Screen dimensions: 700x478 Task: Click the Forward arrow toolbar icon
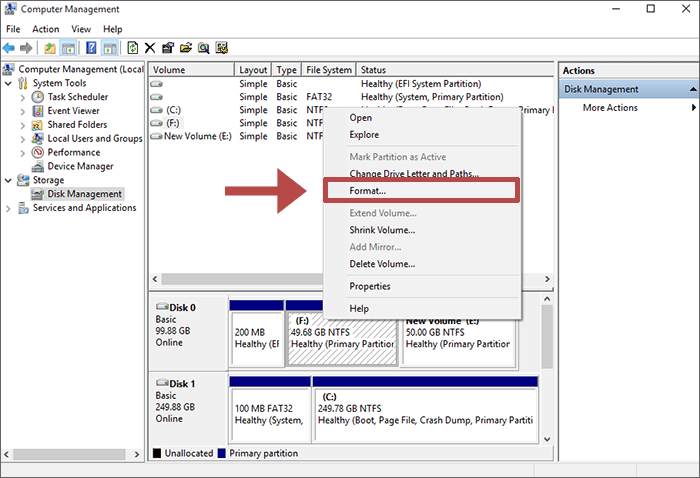26,48
